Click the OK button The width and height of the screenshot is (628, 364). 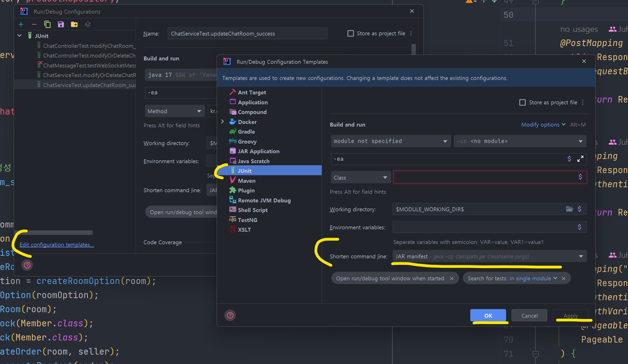click(488, 316)
